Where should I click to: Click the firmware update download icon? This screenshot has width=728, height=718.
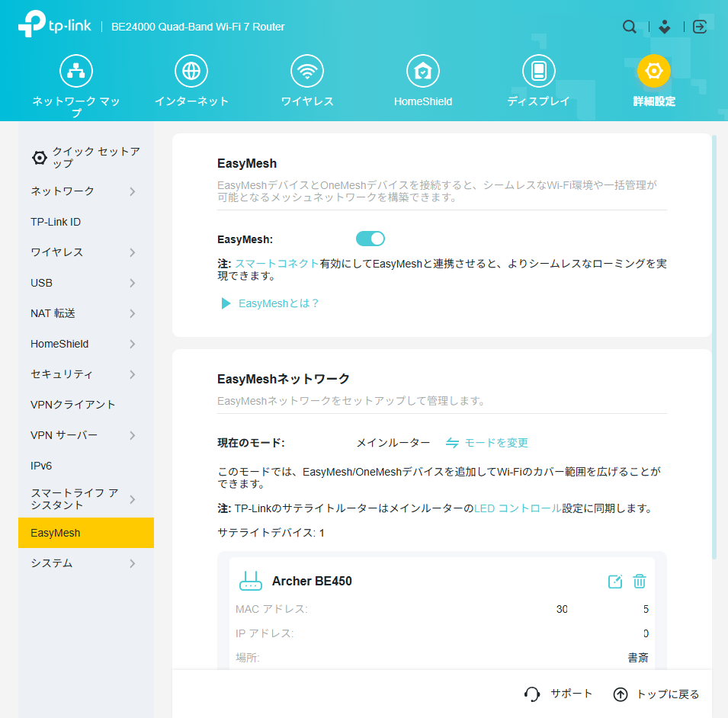click(x=665, y=27)
